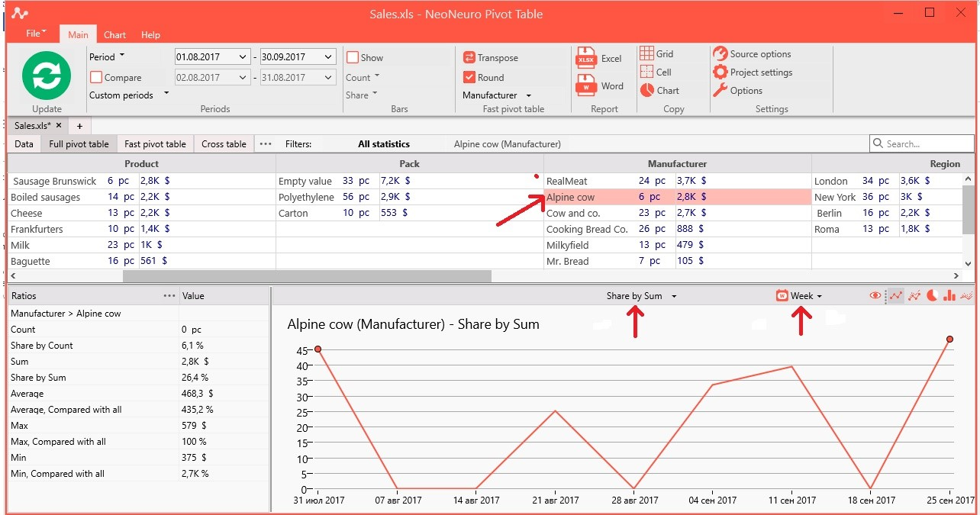The width and height of the screenshot is (980, 515).
Task: Add a new document tab with plus
Action: point(79,126)
